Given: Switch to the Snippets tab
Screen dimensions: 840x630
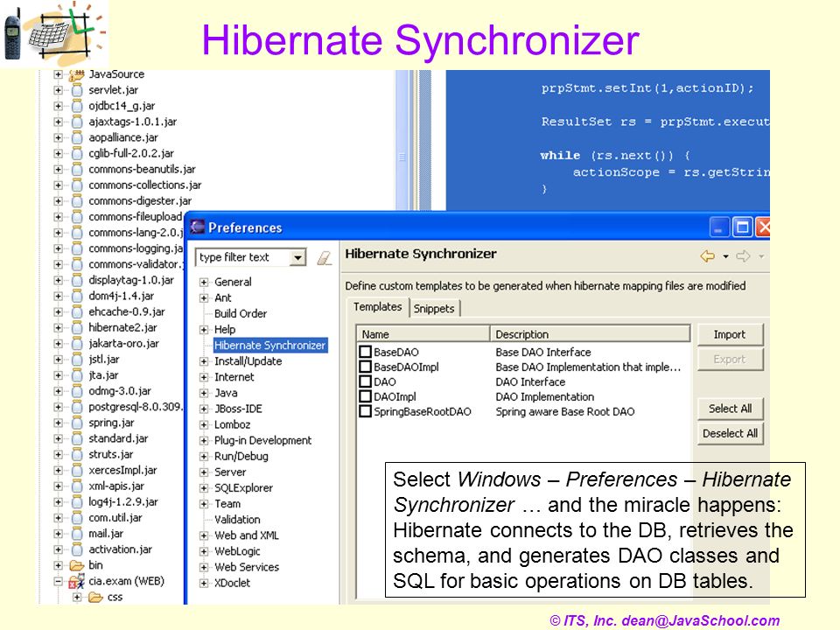Looking at the screenshot, I should [x=434, y=309].
